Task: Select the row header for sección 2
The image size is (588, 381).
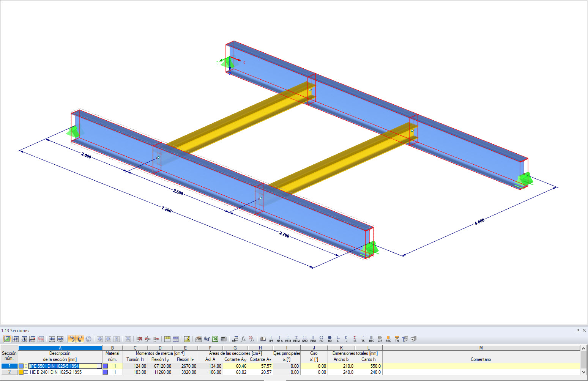Action: [x=8, y=372]
